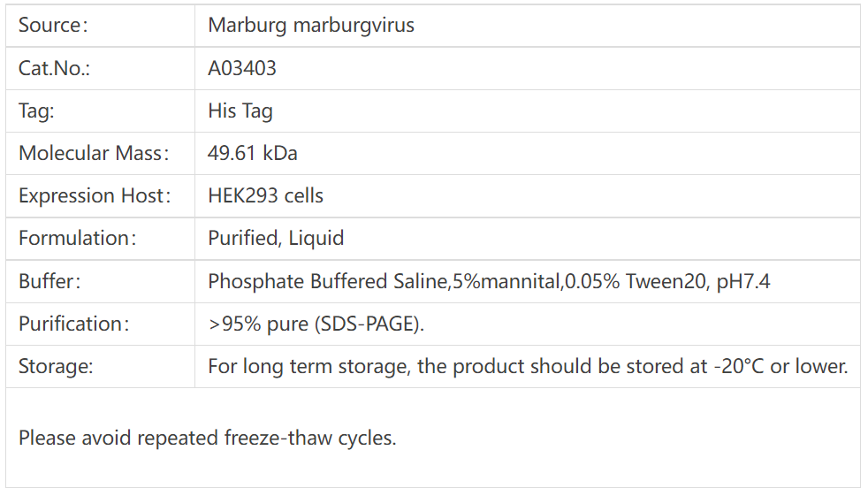Click the Formulation label
The image size is (868, 496).
77,239
